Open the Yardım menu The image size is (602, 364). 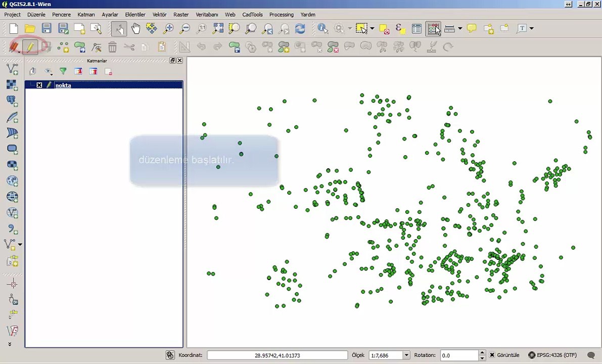pyautogui.click(x=308, y=15)
